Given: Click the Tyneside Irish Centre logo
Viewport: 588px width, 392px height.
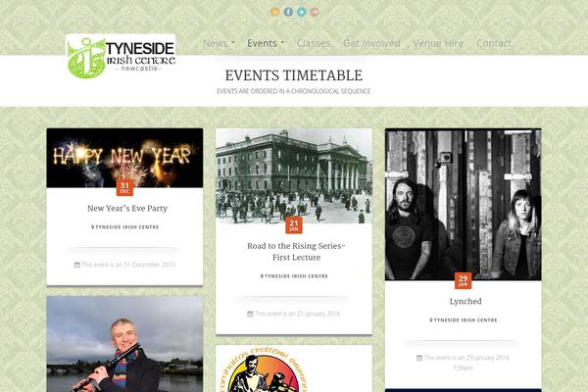Looking at the screenshot, I should coord(121,56).
